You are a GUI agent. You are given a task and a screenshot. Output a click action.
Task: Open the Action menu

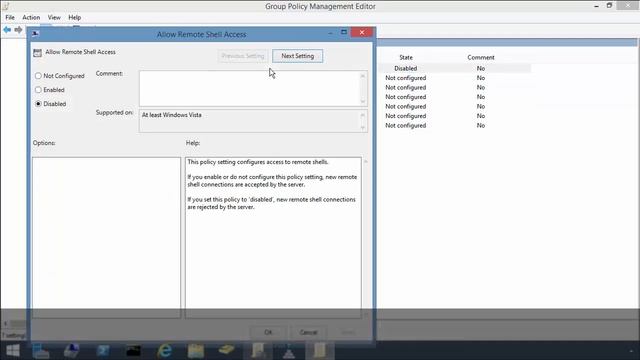point(31,18)
